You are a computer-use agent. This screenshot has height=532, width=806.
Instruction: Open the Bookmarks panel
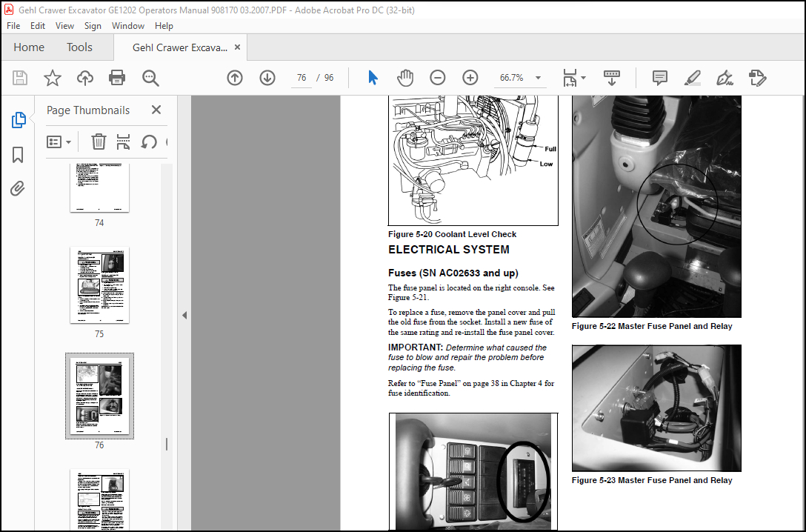[x=18, y=155]
